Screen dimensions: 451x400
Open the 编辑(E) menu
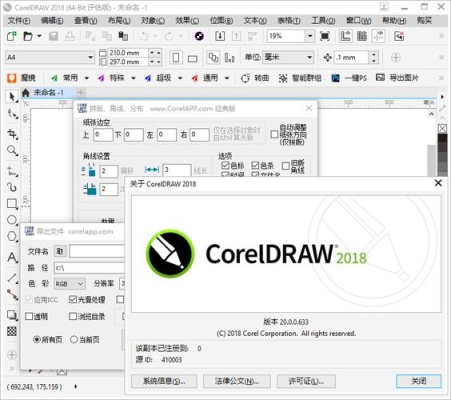[52, 21]
